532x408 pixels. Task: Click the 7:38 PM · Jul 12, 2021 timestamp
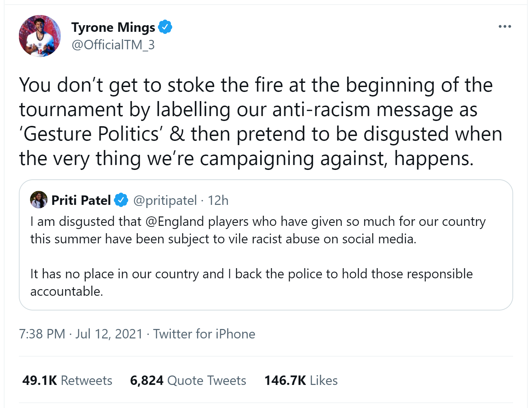(x=81, y=334)
